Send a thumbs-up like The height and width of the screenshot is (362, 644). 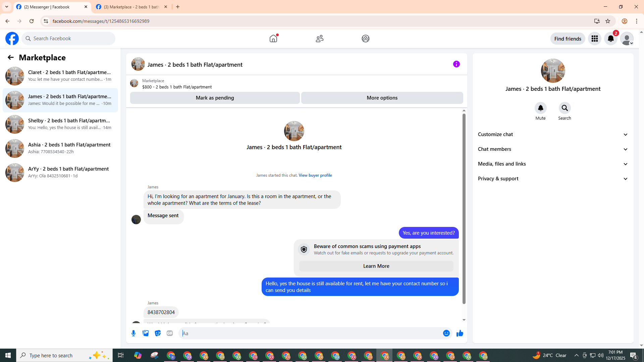coord(460,333)
